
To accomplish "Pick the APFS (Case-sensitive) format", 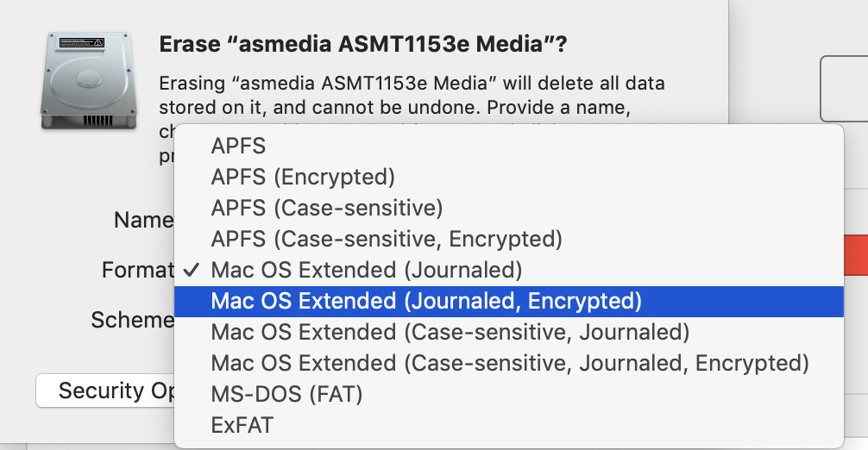I will pos(326,208).
